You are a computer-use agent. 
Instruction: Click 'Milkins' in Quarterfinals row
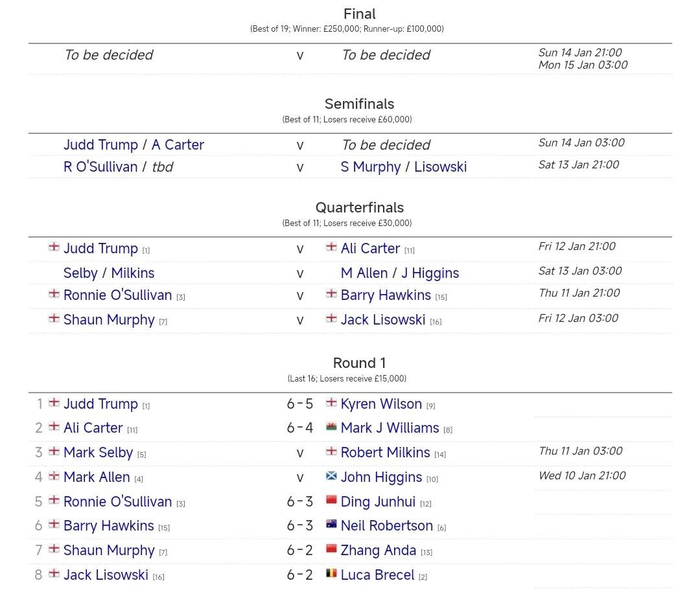click(133, 273)
